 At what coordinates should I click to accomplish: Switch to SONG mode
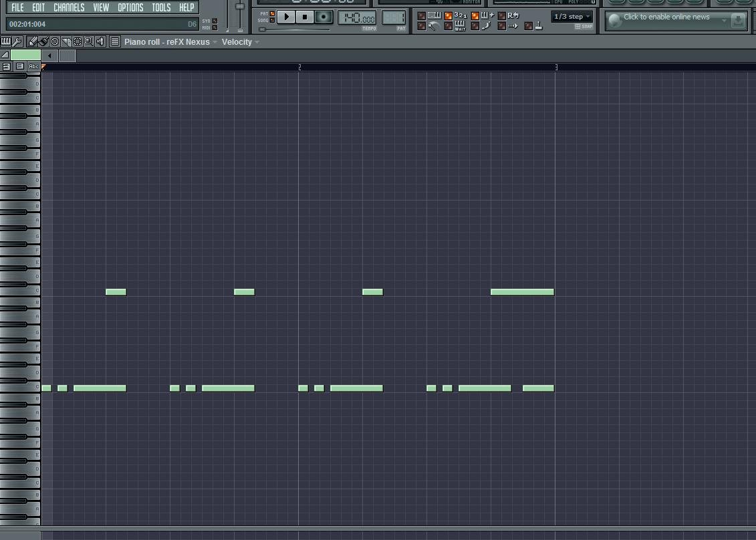coord(273,20)
